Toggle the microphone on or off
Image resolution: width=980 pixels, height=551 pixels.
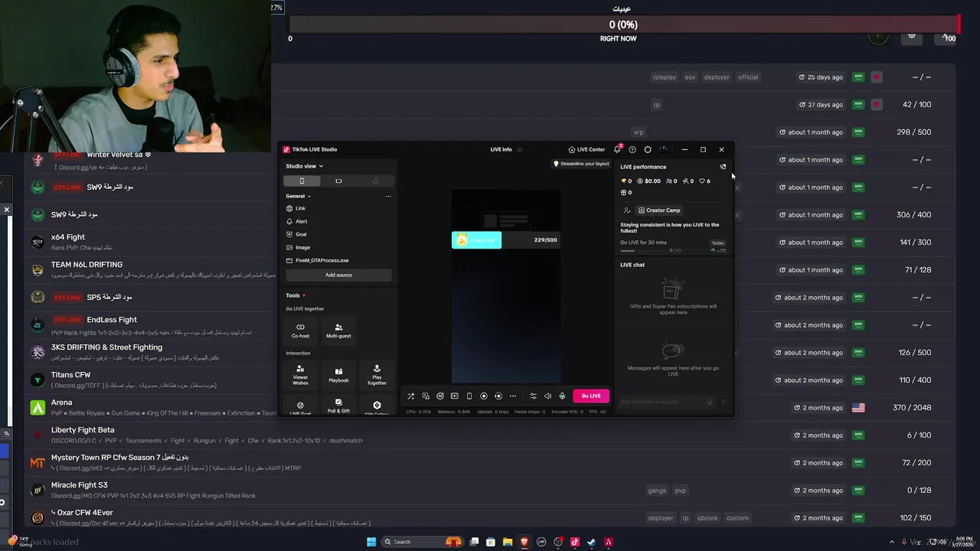coord(562,396)
